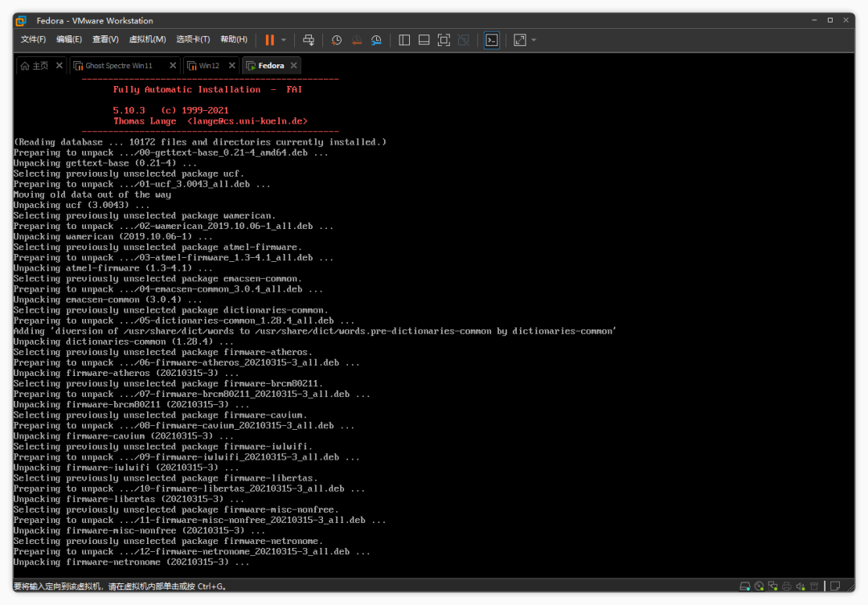
Task: Enter full screen mode
Action: [x=444, y=39]
